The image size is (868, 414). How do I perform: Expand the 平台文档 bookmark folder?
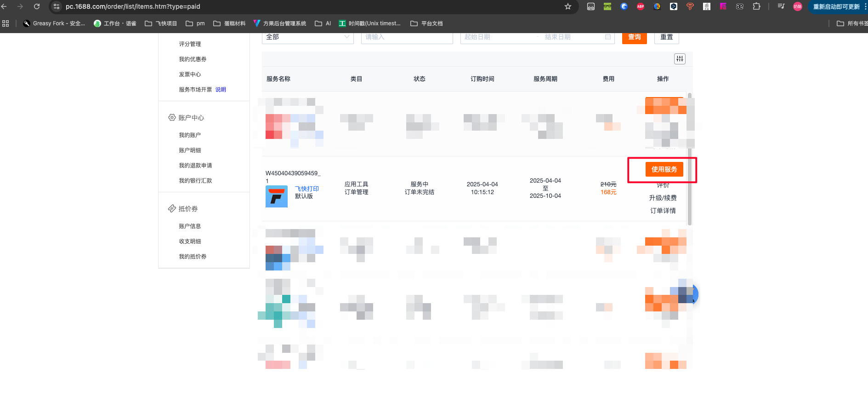point(426,23)
